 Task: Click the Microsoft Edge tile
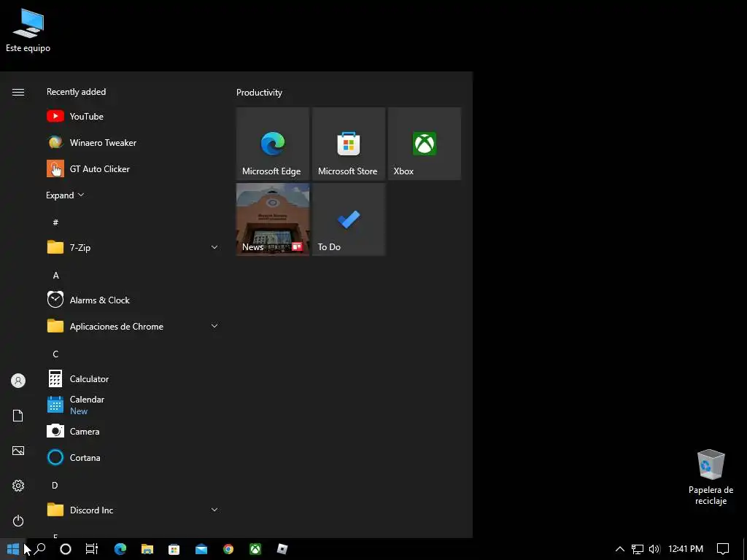click(x=273, y=144)
